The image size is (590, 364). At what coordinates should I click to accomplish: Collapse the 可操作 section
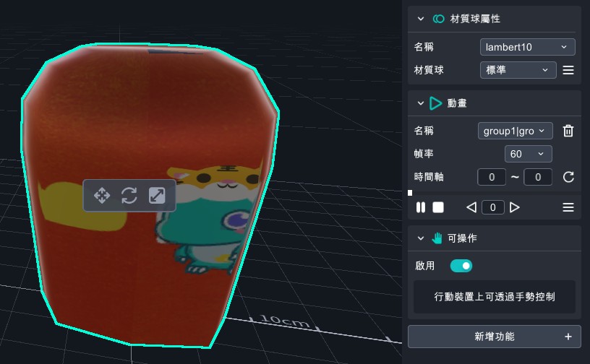pos(421,238)
